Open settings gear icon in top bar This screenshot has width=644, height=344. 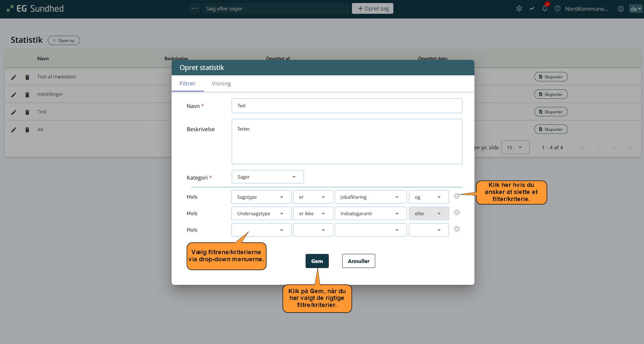coord(519,9)
